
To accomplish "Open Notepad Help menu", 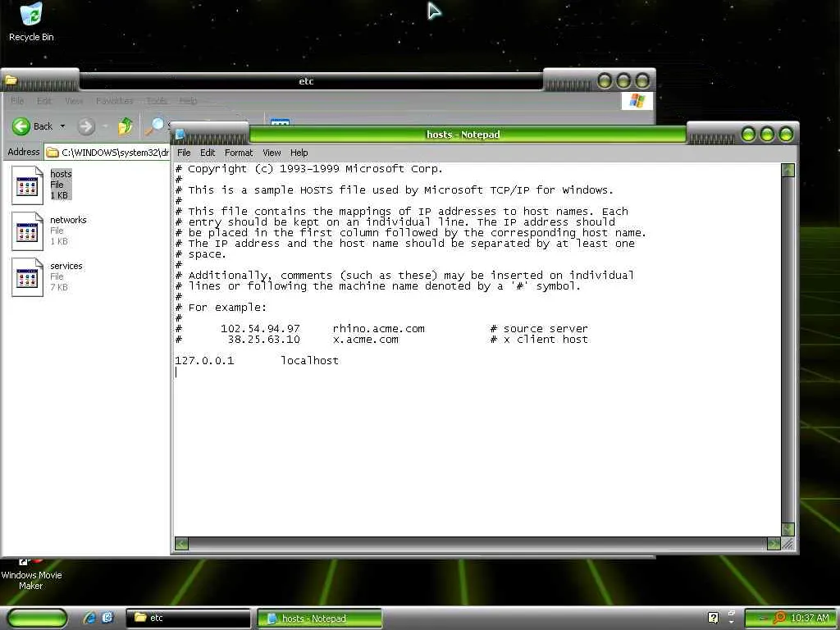I will [299, 153].
